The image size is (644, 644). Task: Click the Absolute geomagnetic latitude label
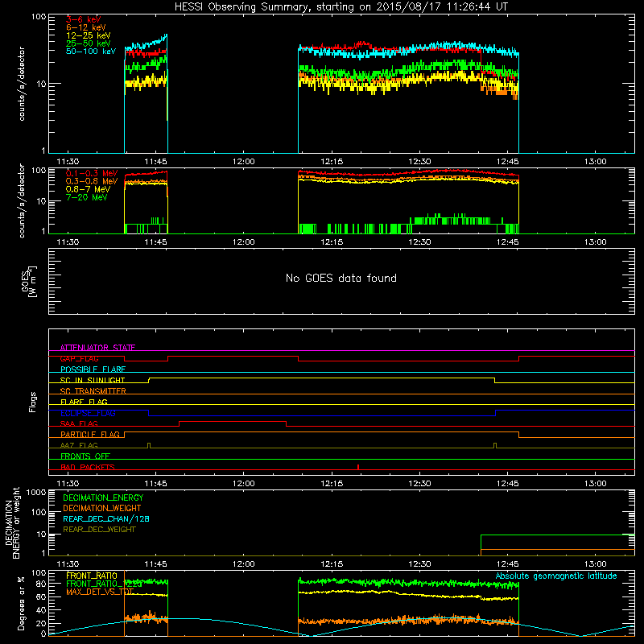pos(556,576)
